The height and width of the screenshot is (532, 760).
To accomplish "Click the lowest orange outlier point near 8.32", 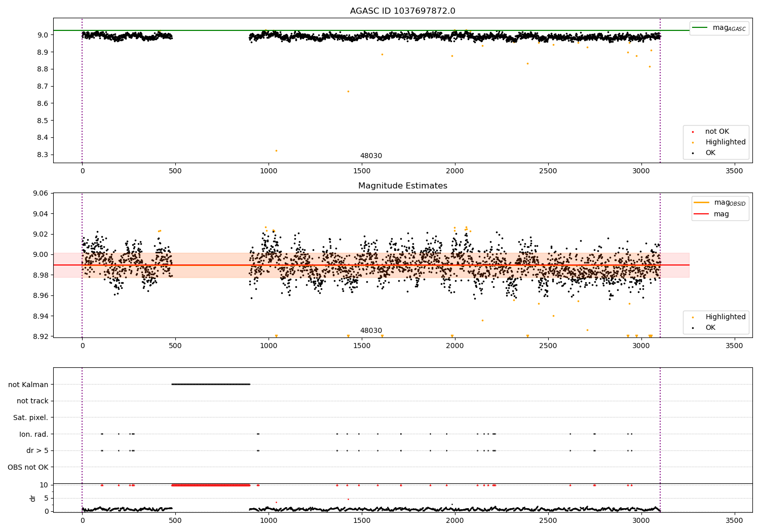I will coord(276,150).
